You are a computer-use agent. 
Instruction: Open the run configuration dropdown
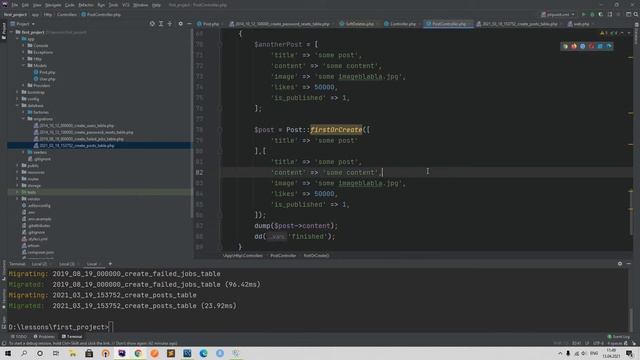point(558,14)
